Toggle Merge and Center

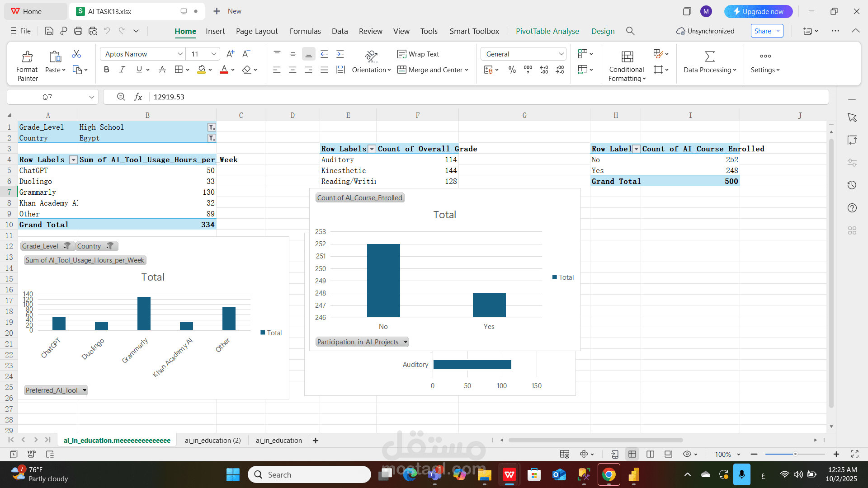(433, 70)
